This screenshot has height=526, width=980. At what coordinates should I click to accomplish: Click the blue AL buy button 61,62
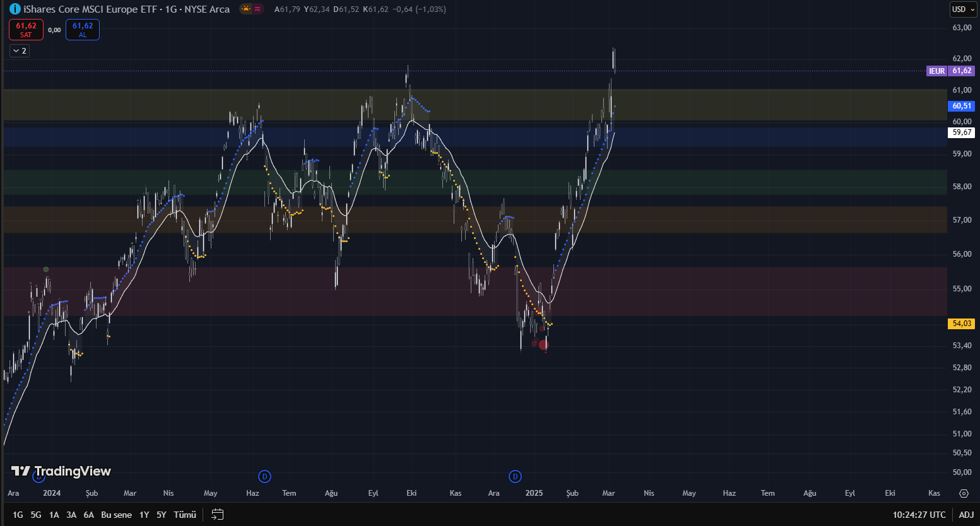pyautogui.click(x=83, y=30)
